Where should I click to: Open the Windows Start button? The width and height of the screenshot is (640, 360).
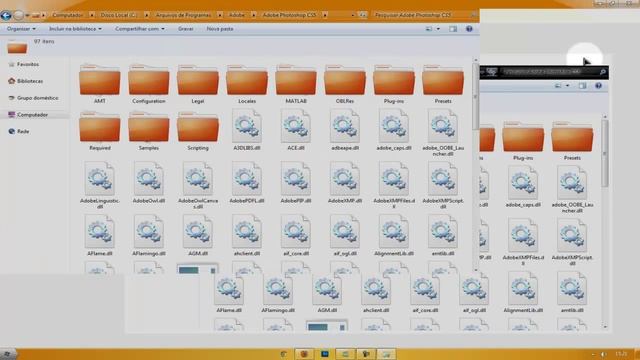(x=7, y=353)
